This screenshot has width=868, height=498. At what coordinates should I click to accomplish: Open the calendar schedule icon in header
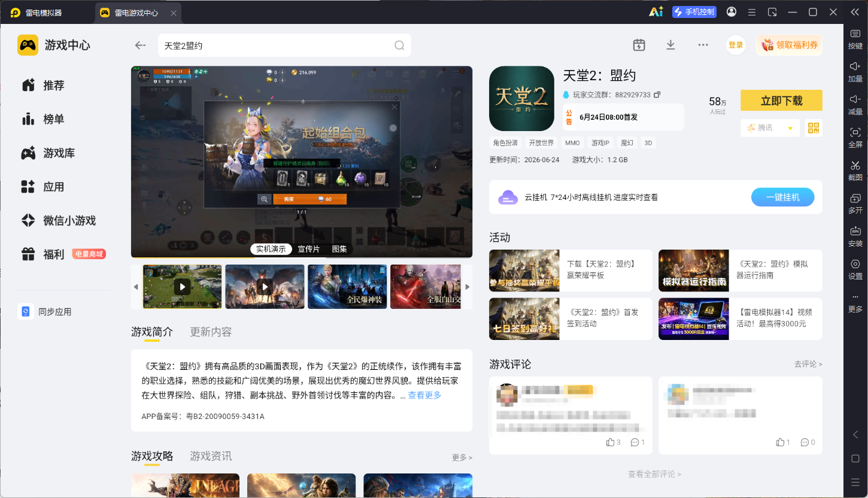[x=639, y=45]
